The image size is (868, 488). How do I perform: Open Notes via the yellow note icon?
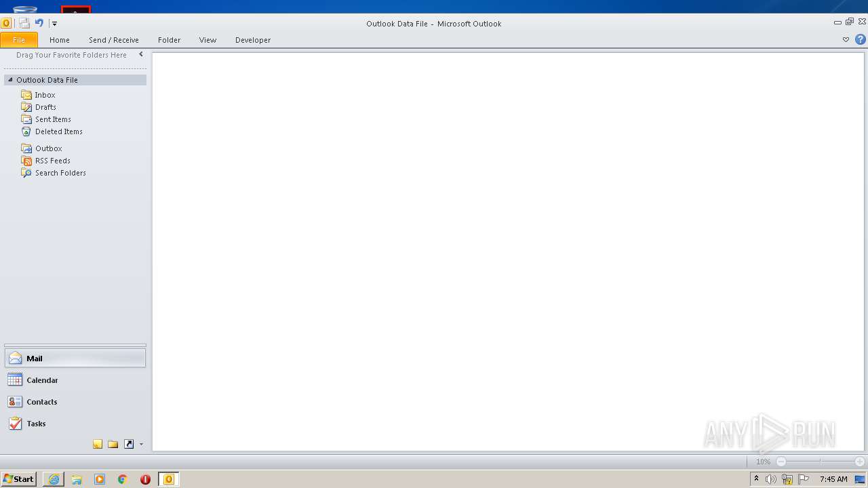[98, 444]
